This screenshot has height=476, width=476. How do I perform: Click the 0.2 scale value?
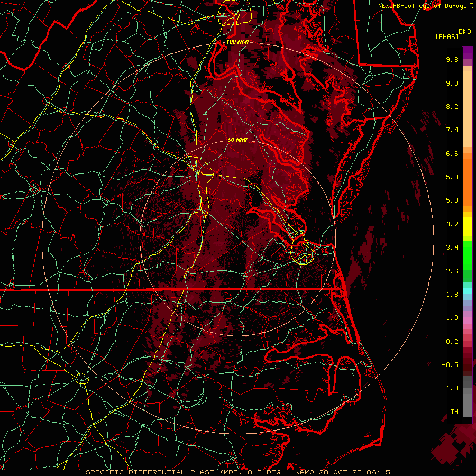click(x=452, y=342)
